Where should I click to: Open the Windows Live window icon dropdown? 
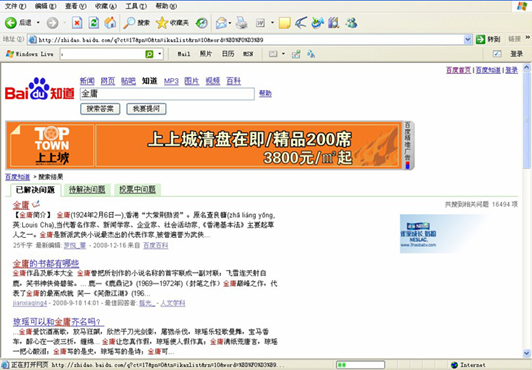click(x=283, y=54)
